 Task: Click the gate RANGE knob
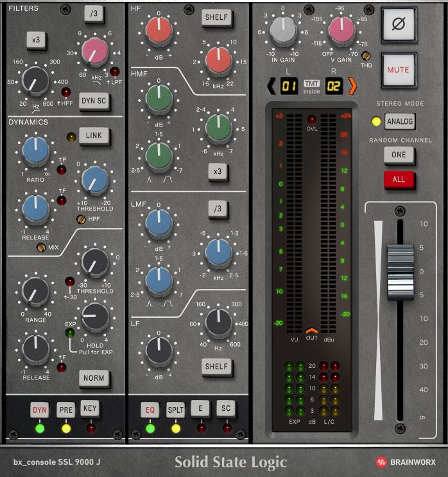[35, 291]
